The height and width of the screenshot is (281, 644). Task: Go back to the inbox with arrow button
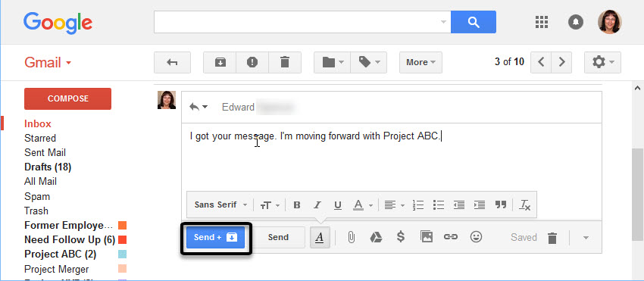(x=172, y=62)
